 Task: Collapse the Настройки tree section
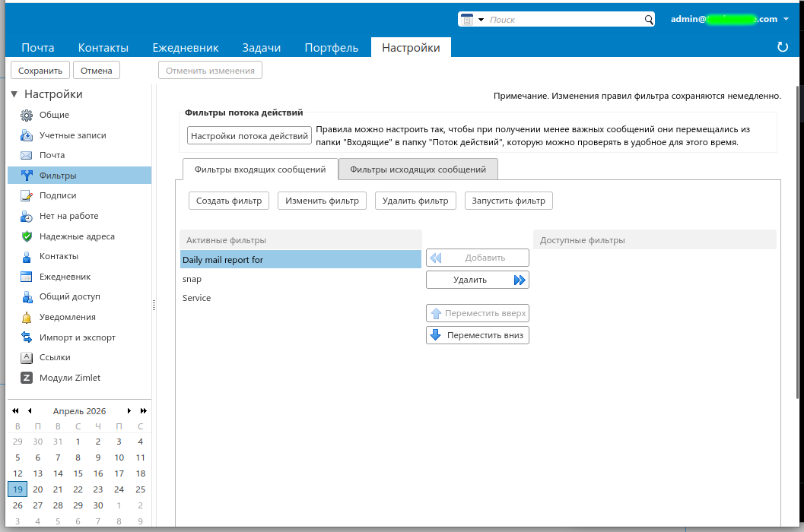point(14,94)
